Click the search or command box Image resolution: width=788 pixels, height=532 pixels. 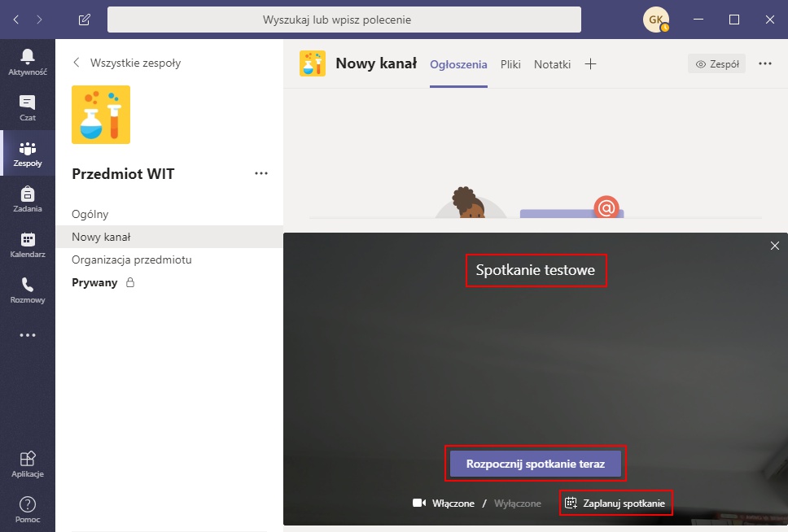click(x=344, y=20)
